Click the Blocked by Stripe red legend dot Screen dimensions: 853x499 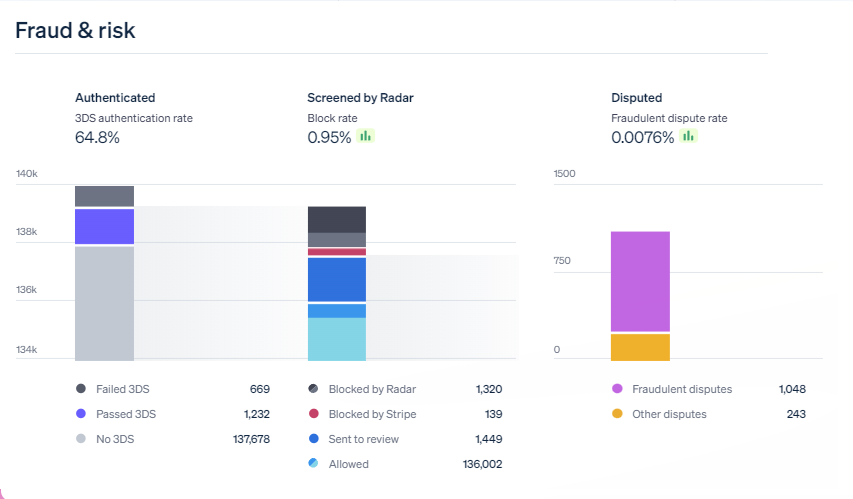313,414
